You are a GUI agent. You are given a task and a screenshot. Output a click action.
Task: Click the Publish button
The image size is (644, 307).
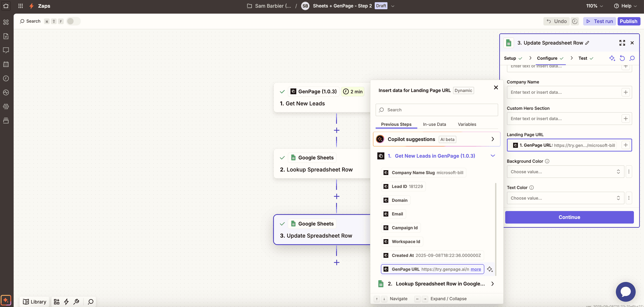coord(628,21)
